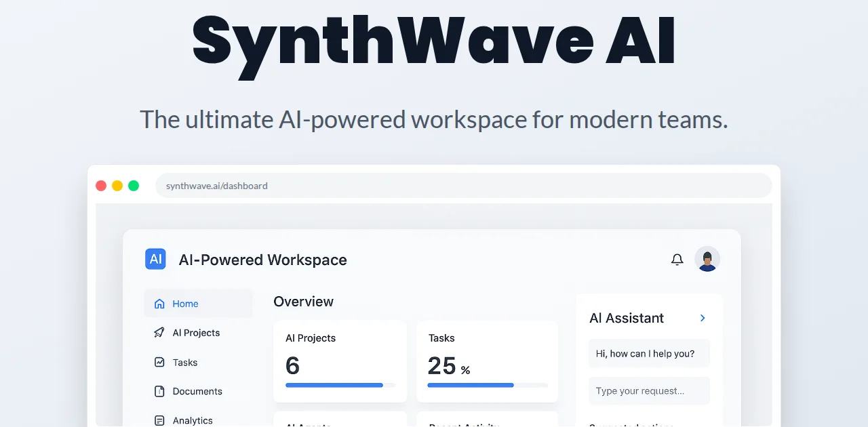
Task: Click the Analytics icon in sidebar
Action: 159,420
